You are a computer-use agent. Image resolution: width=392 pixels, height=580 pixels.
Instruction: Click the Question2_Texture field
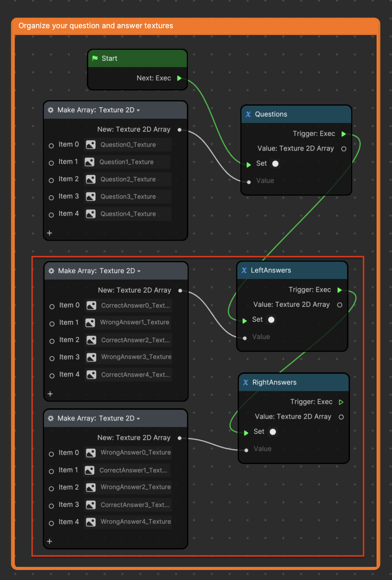(x=128, y=179)
